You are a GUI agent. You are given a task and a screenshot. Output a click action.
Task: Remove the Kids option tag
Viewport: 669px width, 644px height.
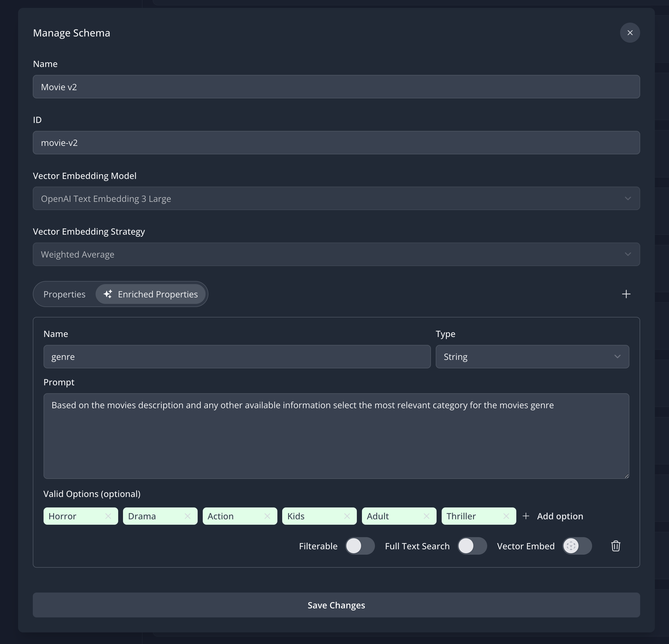347,516
